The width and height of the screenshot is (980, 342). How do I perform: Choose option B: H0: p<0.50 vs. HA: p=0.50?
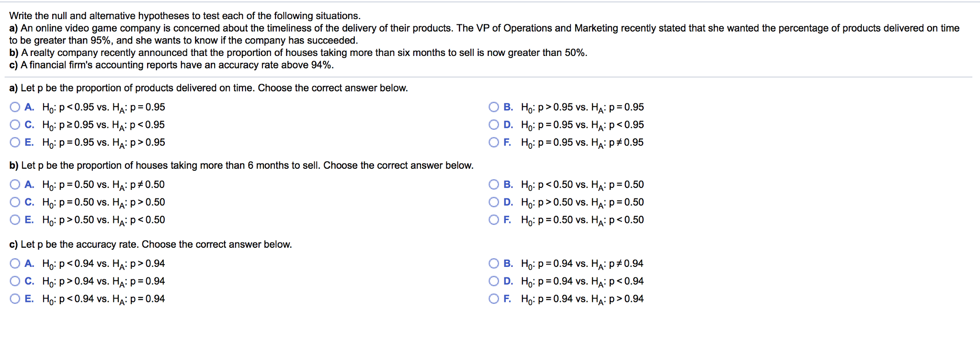click(x=493, y=184)
